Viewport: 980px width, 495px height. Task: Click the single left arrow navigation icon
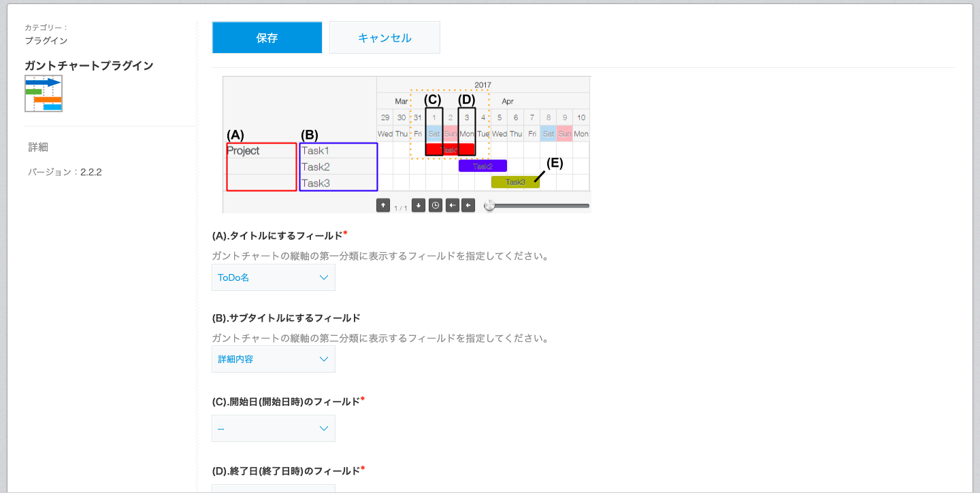tap(468, 205)
